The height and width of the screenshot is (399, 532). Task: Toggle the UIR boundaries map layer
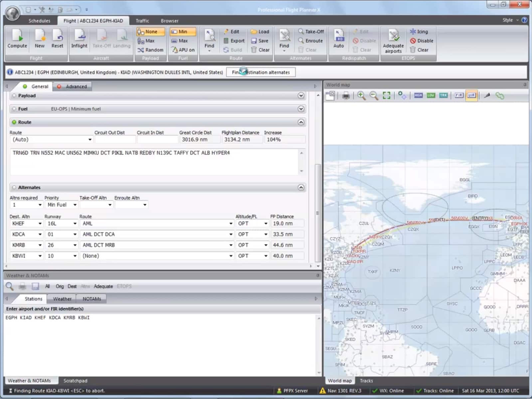pyautogui.click(x=471, y=95)
